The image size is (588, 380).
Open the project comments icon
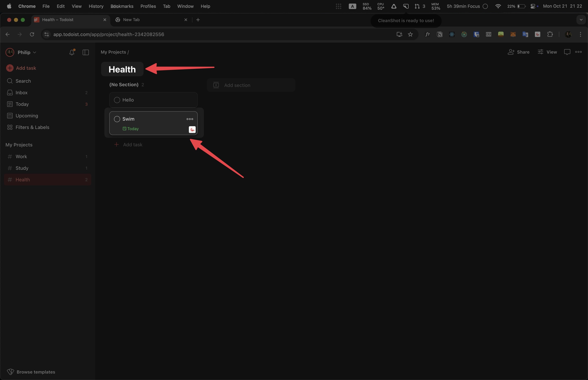click(x=567, y=52)
